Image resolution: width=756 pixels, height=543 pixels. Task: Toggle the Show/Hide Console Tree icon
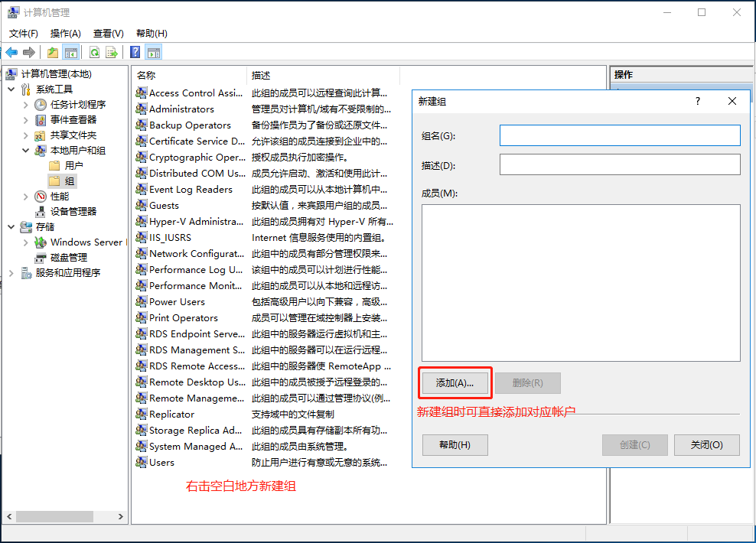click(70, 52)
